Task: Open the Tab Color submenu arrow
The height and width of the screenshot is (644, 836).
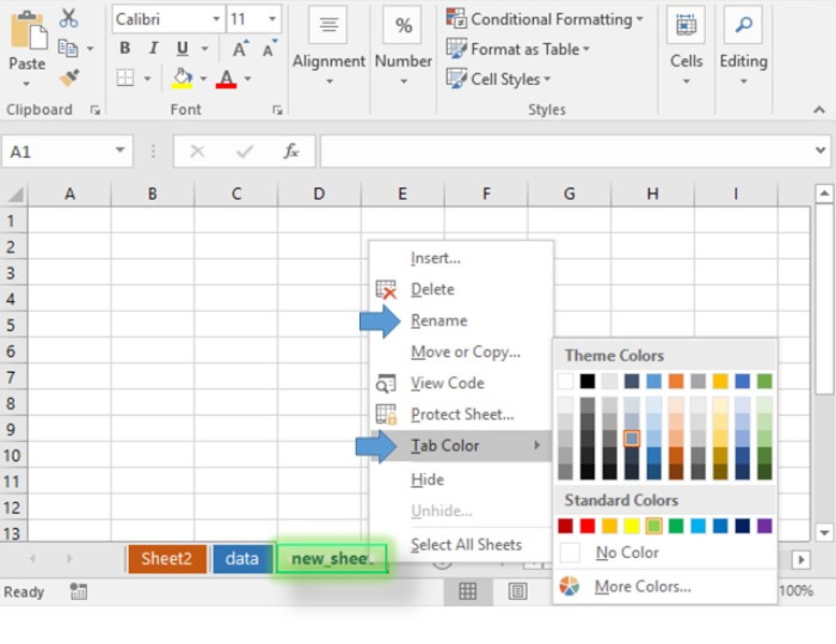Action: coord(538,446)
